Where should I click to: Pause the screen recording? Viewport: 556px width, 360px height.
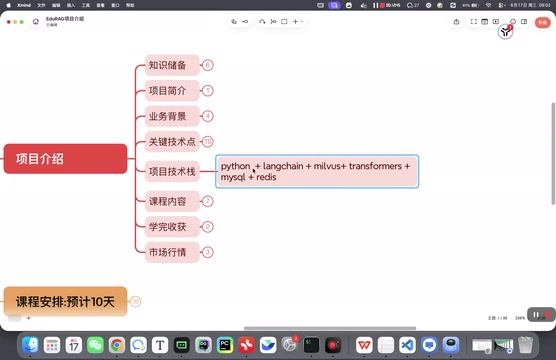pyautogui.click(x=536, y=315)
